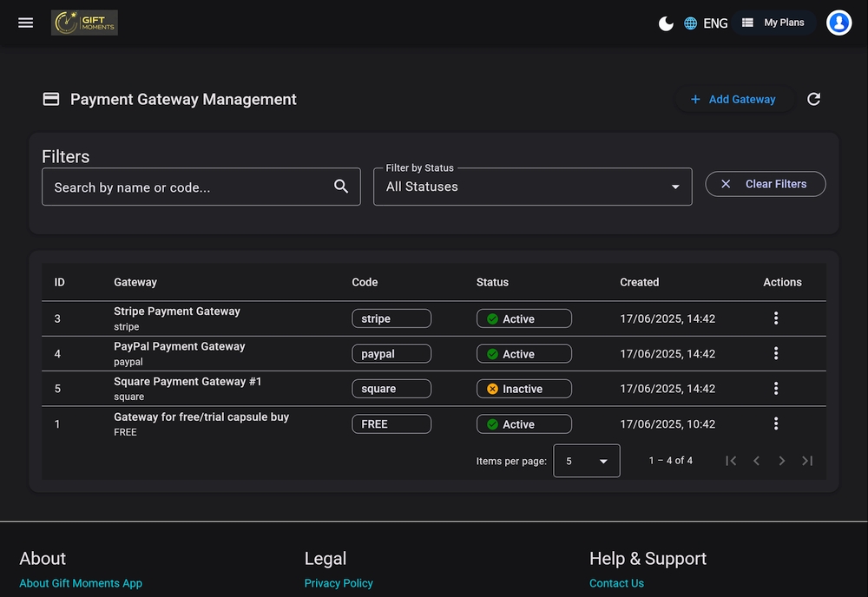Click the Inactive status chip for Square

(523, 389)
